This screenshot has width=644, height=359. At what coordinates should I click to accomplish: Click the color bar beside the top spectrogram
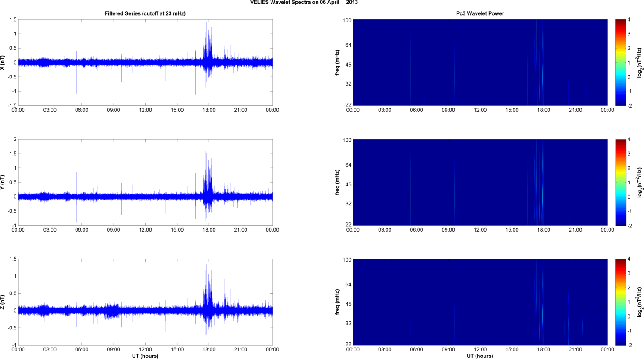click(x=620, y=62)
